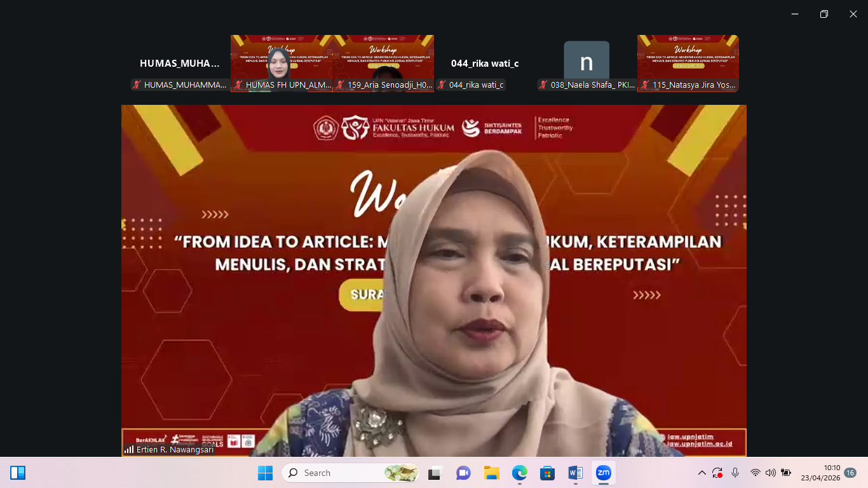Click the microphone icon in system tray
This screenshot has height=488, width=868.
coord(735,473)
